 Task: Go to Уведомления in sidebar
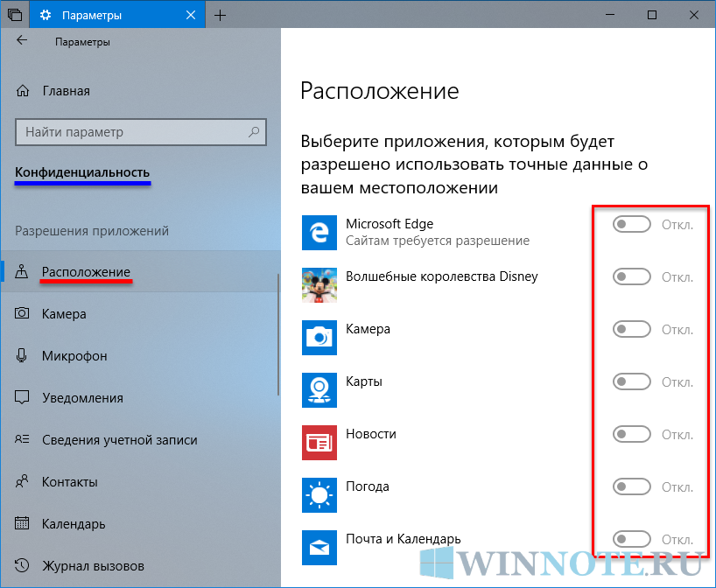pos(141,397)
